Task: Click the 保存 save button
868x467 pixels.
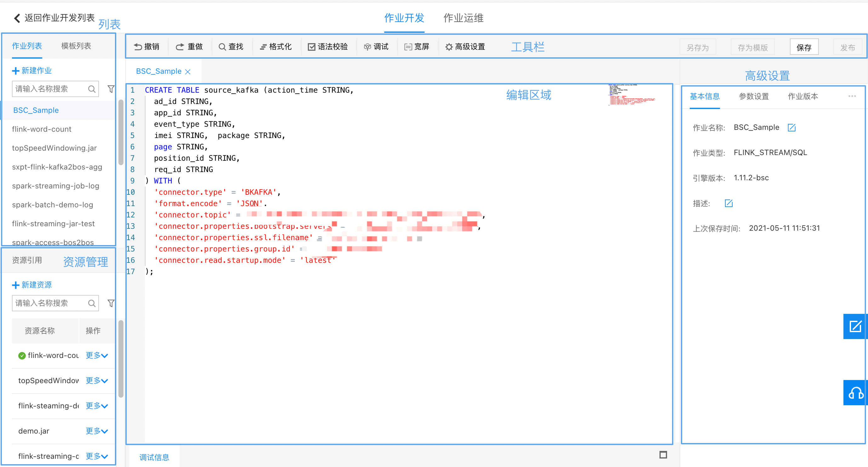Action: (x=804, y=48)
